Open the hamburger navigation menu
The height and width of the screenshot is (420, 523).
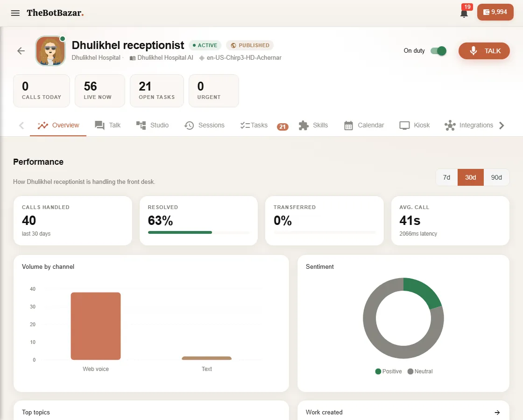(x=15, y=13)
